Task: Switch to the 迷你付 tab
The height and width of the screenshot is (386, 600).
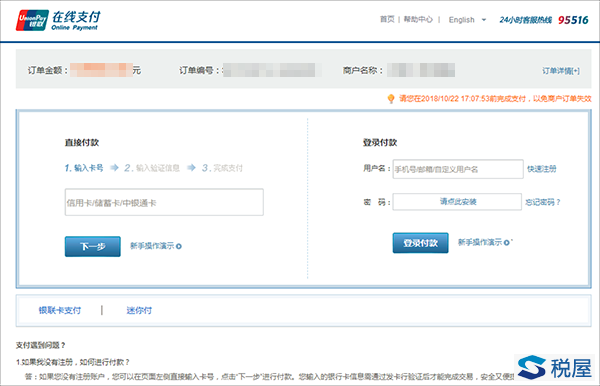Action: tap(139, 310)
